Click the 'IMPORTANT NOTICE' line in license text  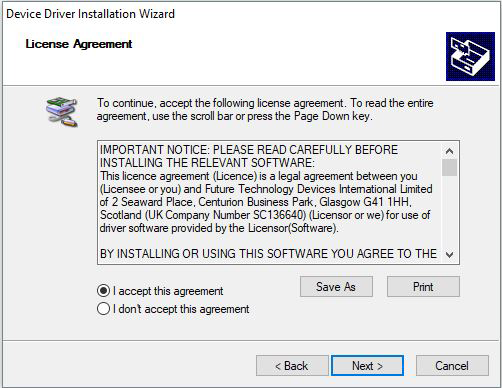(x=249, y=150)
